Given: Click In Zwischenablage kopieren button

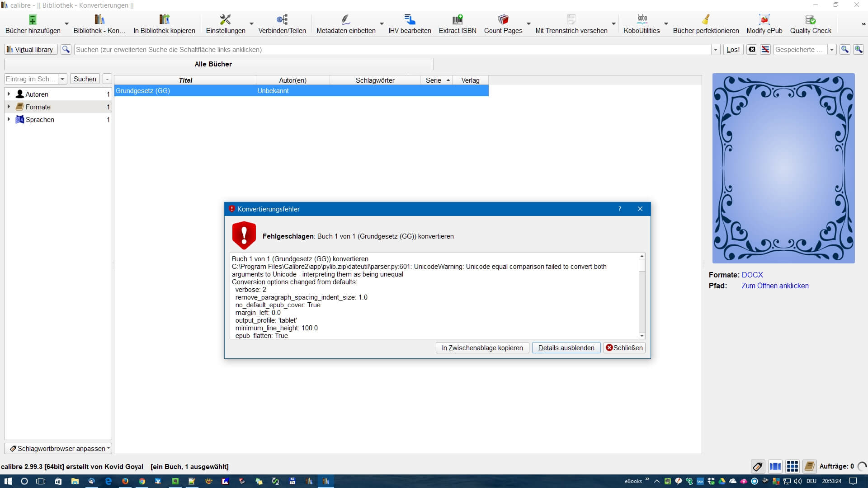Looking at the screenshot, I should (x=482, y=347).
